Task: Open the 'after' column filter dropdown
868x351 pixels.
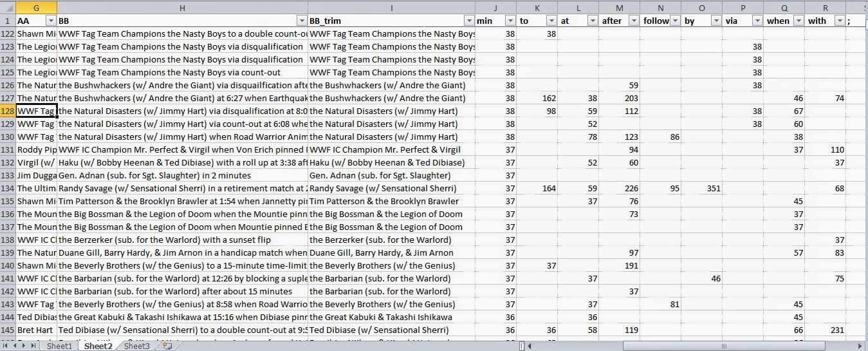Action: [634, 21]
